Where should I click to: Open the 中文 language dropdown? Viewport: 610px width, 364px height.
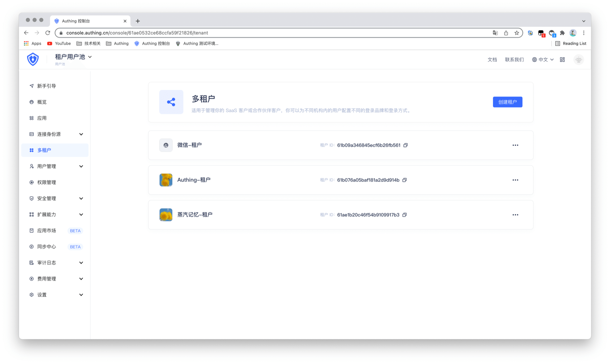543,60
